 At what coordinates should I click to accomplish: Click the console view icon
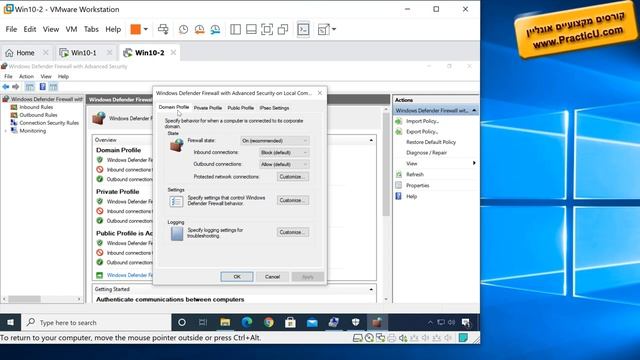[303, 29]
